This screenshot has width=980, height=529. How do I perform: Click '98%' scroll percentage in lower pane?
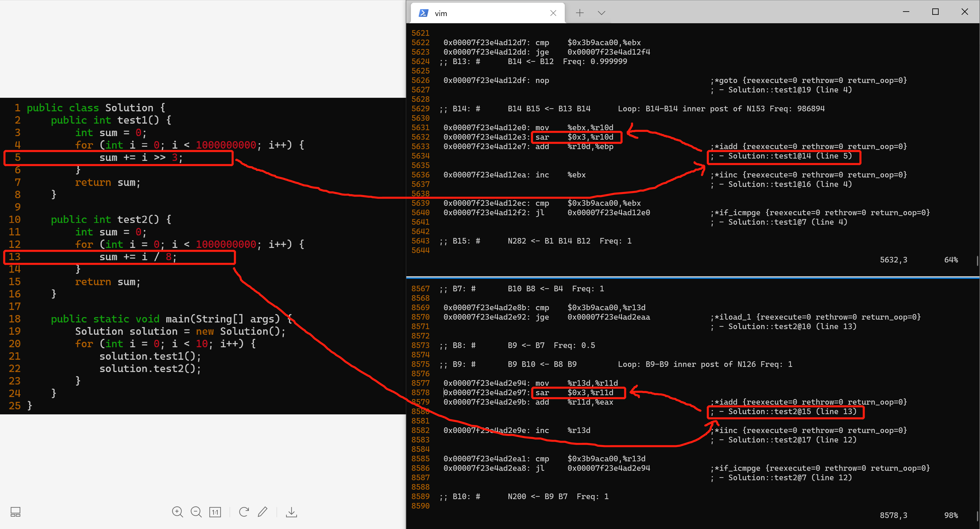coord(951,515)
